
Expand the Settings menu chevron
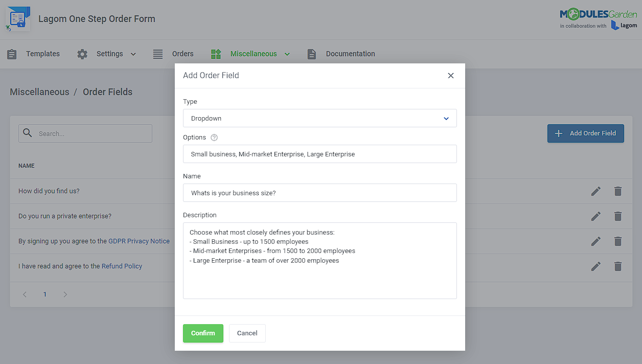133,54
